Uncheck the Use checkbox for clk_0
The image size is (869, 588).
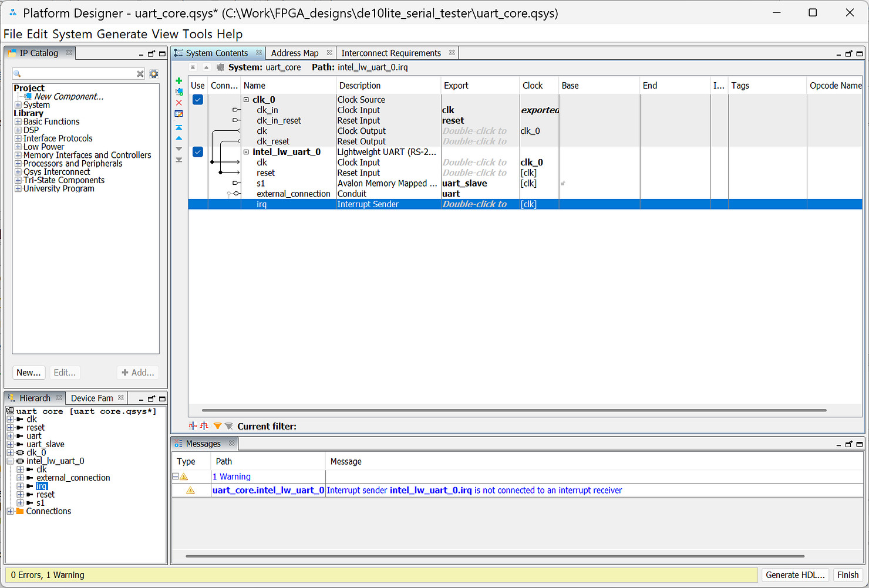point(198,100)
